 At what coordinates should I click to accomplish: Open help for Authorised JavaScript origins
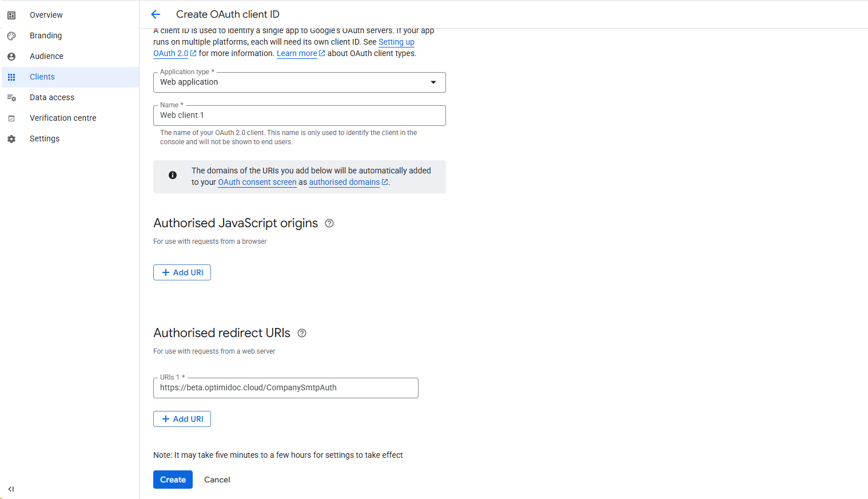coord(329,223)
